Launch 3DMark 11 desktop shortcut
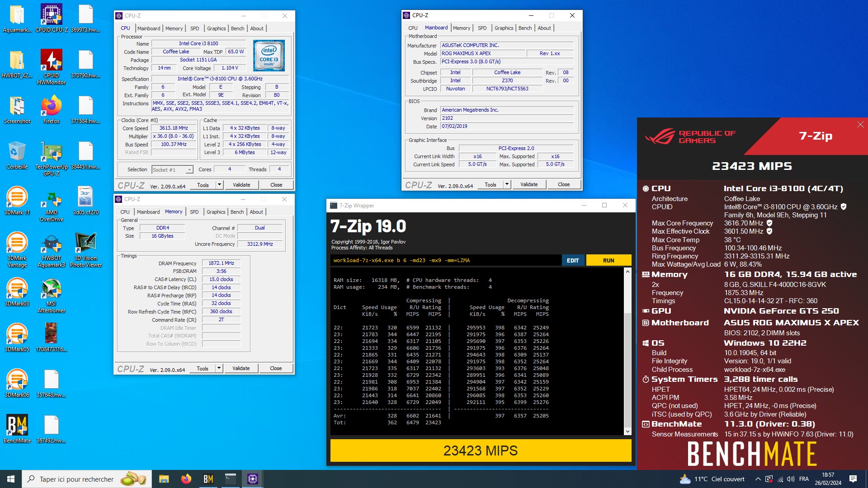 [17, 201]
